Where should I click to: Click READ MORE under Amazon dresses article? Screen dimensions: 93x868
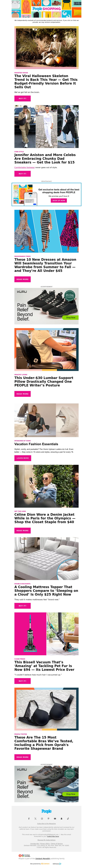tap(23, 279)
